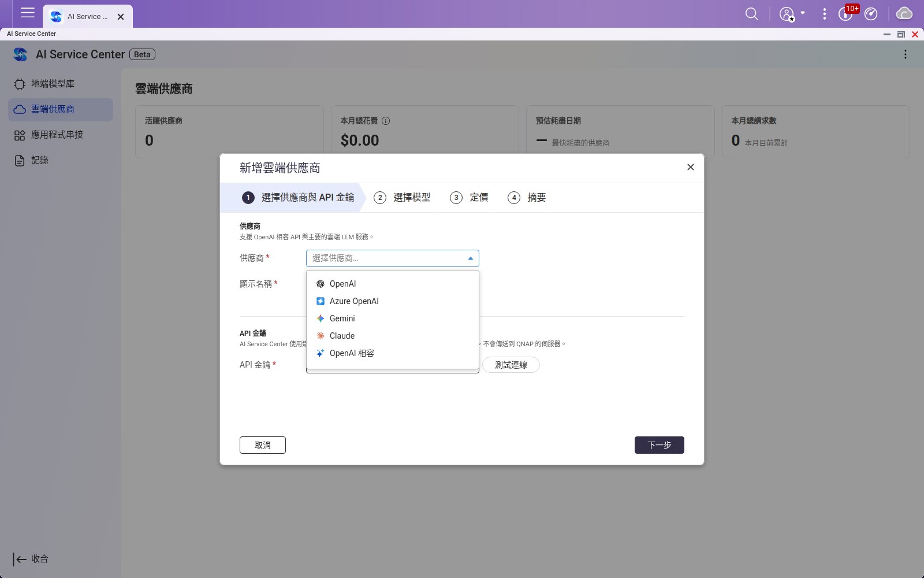
Task: Select Azure OpenAI from the provider list
Action: pyautogui.click(x=393, y=301)
